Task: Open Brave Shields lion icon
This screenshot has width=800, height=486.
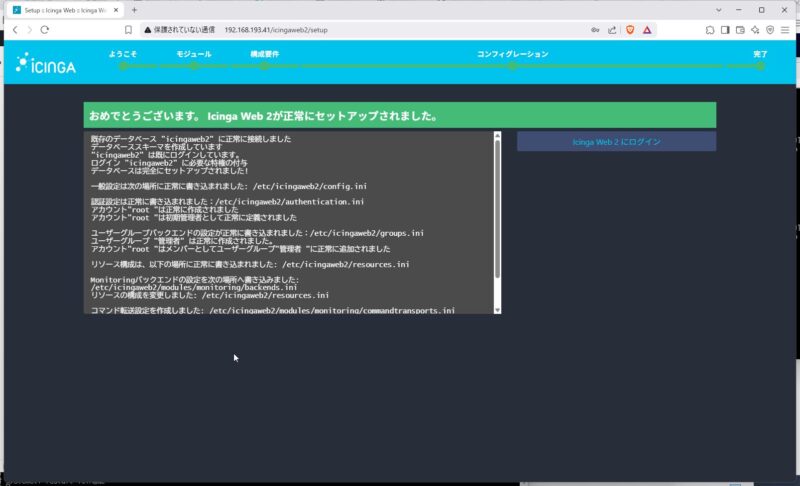Action: [x=630, y=30]
